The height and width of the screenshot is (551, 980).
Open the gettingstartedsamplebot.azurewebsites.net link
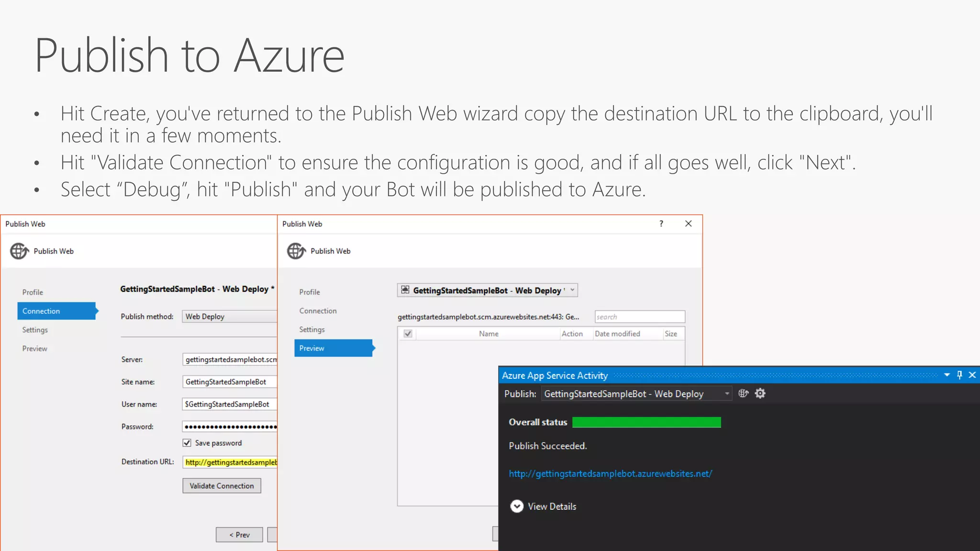point(610,474)
